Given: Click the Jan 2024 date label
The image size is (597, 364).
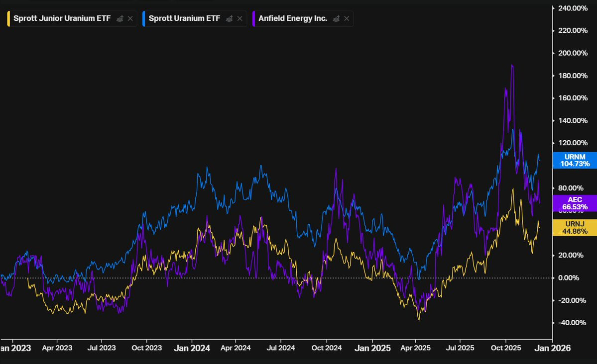Looking at the screenshot, I should coord(192,348).
